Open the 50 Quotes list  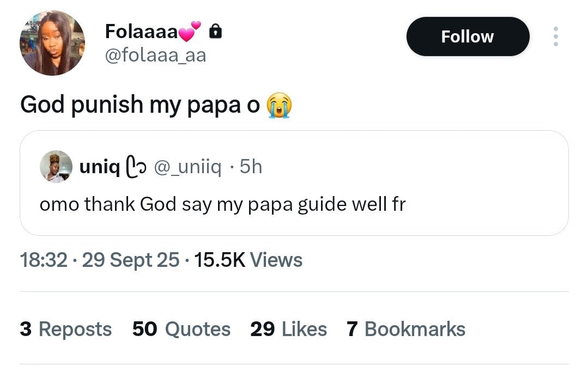pos(181,329)
